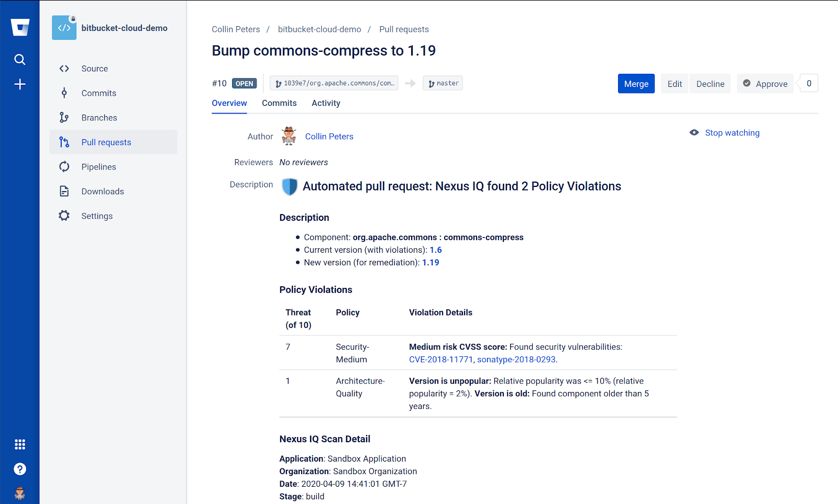Select the Branches sidebar icon

tap(64, 117)
